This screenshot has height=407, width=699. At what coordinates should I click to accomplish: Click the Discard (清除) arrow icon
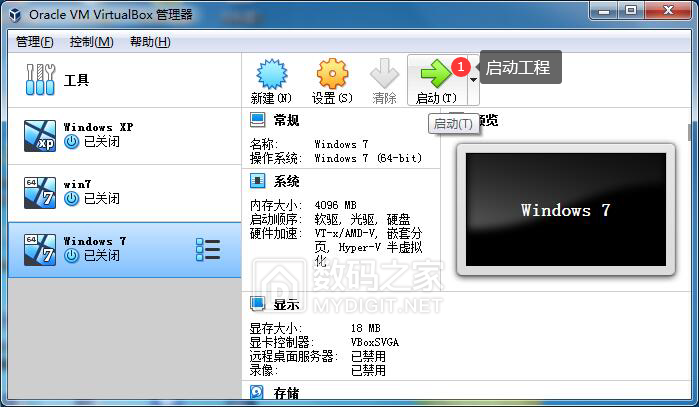coord(384,75)
